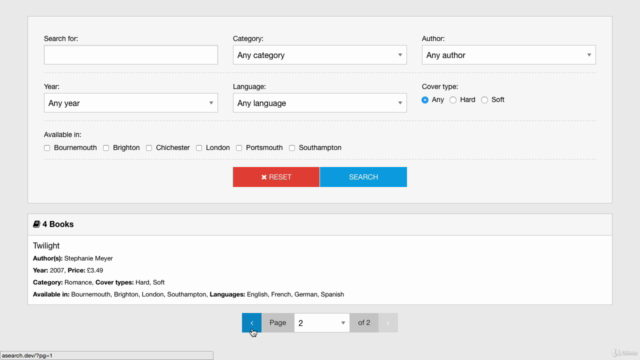Click the 'Available in:' filter label

click(62, 135)
